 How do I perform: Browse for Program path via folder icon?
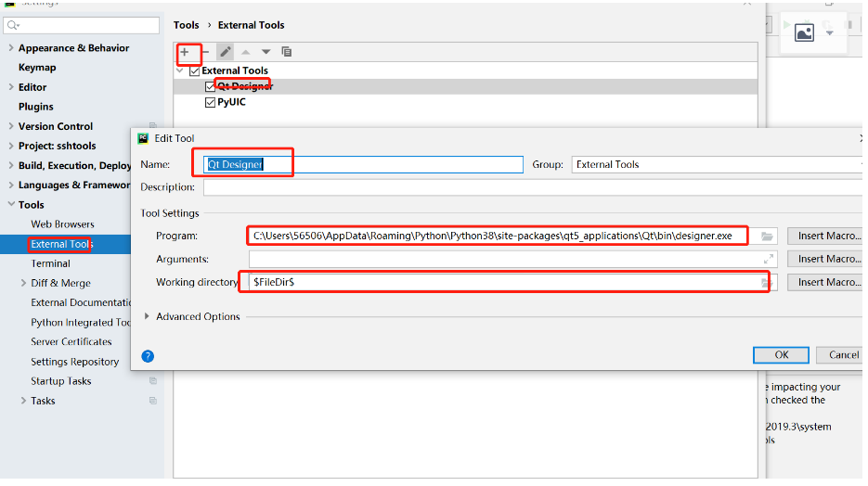(x=767, y=237)
